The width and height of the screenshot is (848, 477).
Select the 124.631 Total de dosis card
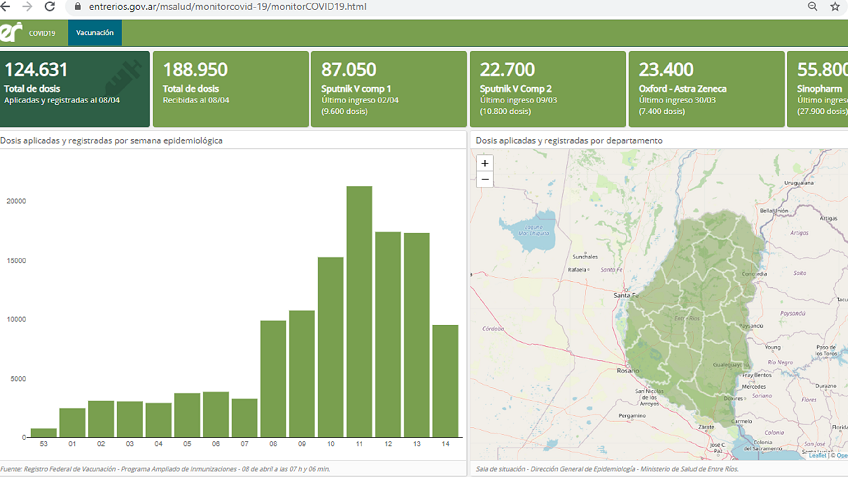75,89
